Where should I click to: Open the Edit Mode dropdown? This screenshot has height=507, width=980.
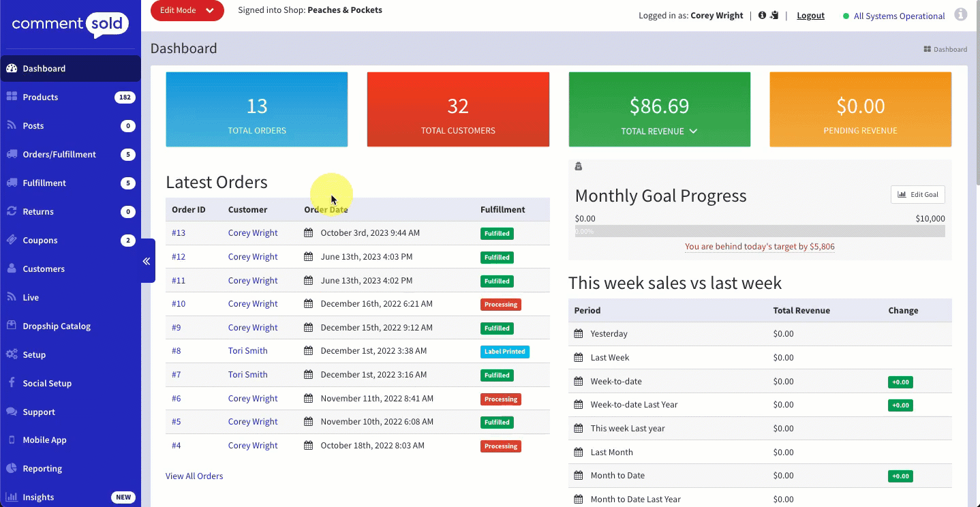[x=187, y=10]
